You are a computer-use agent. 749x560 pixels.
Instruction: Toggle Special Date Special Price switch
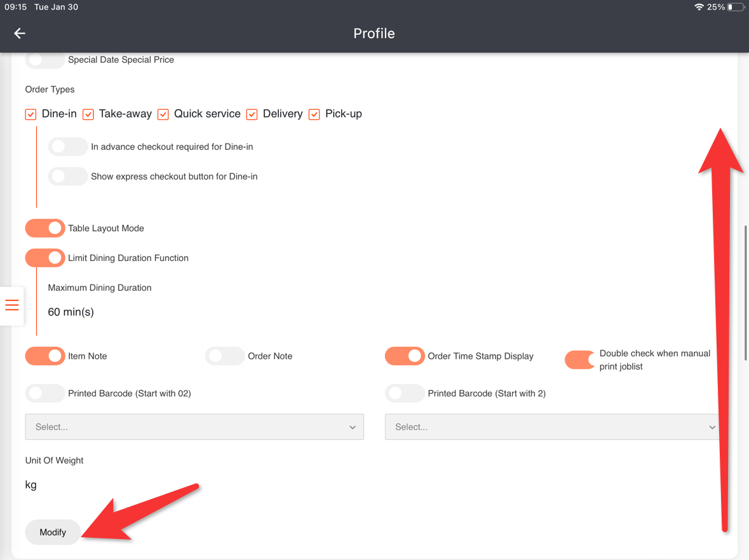click(x=45, y=60)
